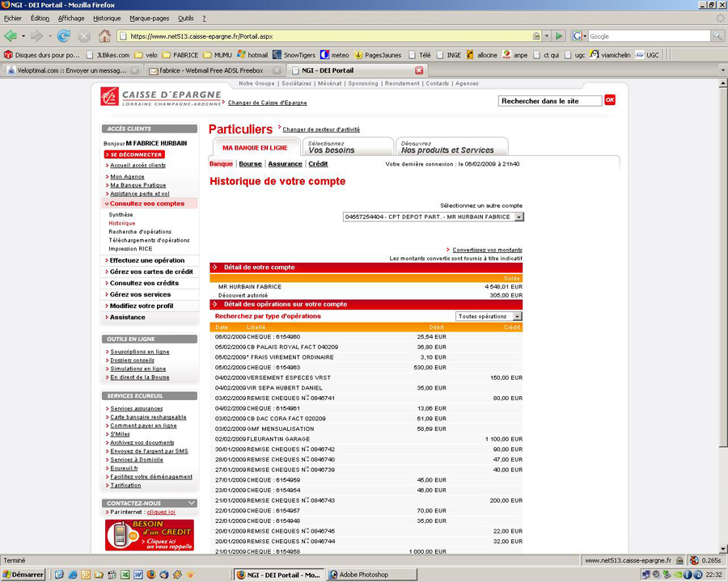The image size is (728, 582).
Task: Open Adobe Photoshop from the taskbar
Action: click(x=362, y=575)
